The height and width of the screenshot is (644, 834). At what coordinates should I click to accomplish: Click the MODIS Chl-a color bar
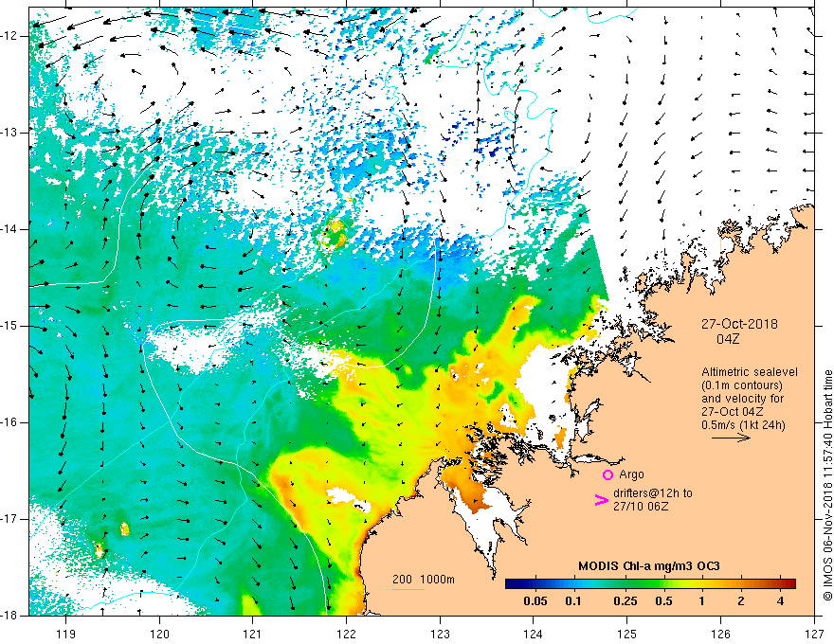650,584
